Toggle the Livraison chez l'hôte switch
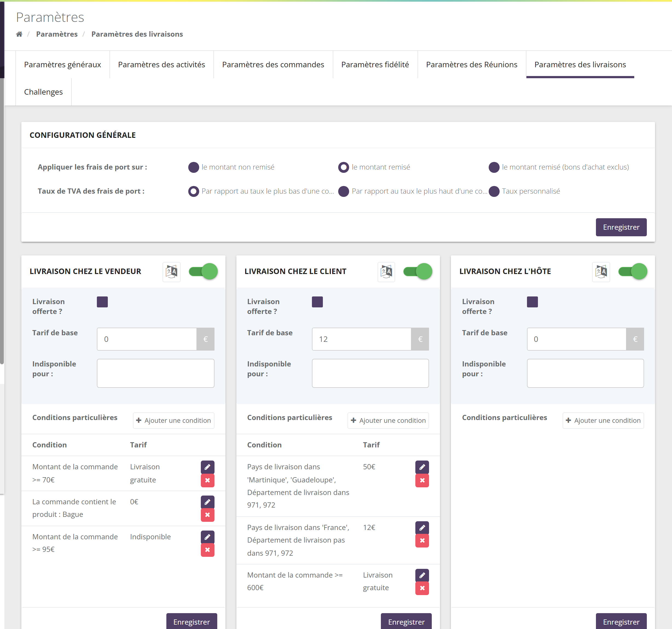 pyautogui.click(x=633, y=272)
